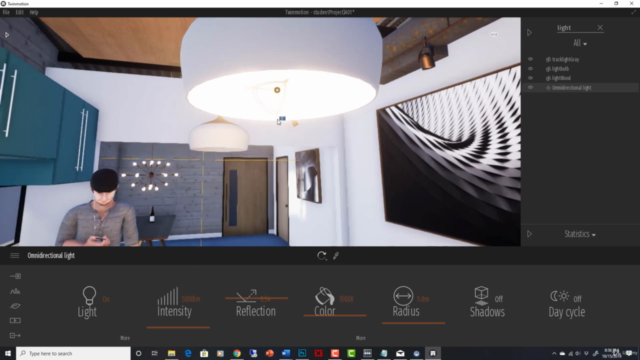The image size is (640, 360).
Task: Open viewport eye options icon top right
Action: tap(494, 34)
